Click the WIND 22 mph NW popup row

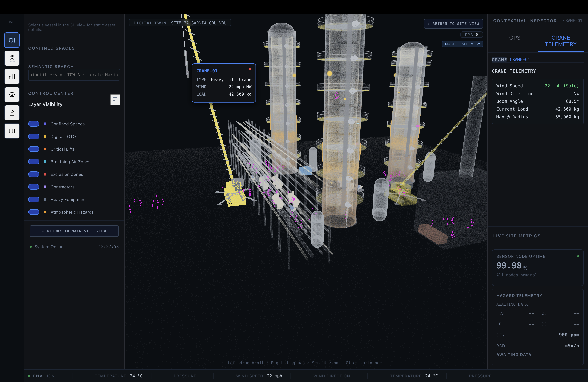224,87
